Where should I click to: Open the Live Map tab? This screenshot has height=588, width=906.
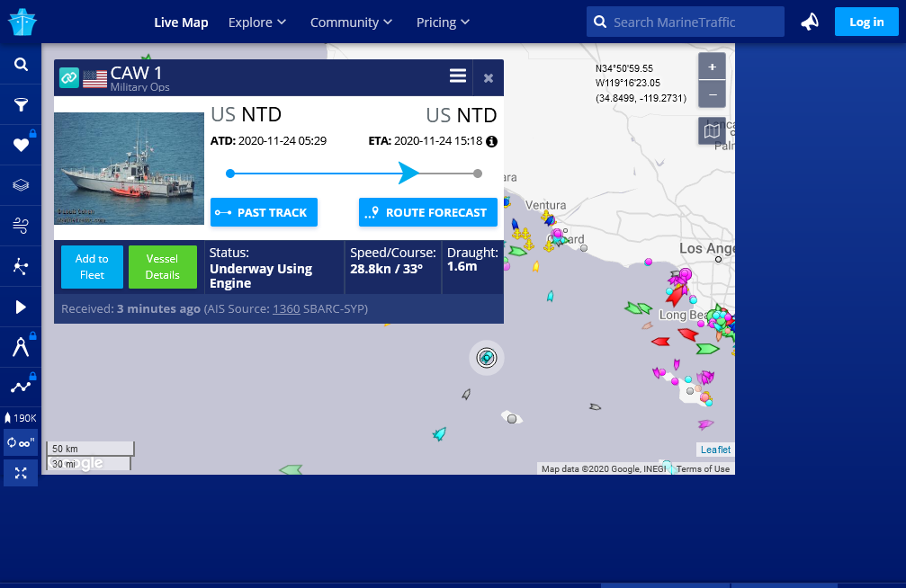(181, 22)
